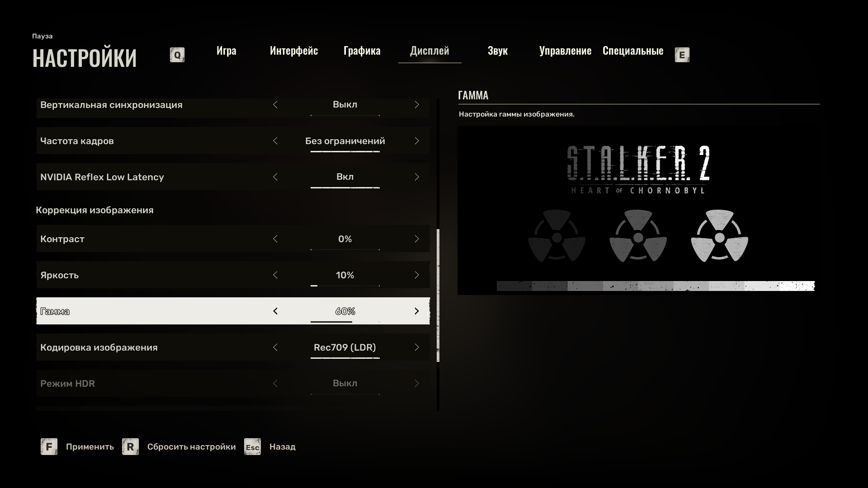Toggle vertical sync with right arrow
868x488 pixels.
coord(416,105)
